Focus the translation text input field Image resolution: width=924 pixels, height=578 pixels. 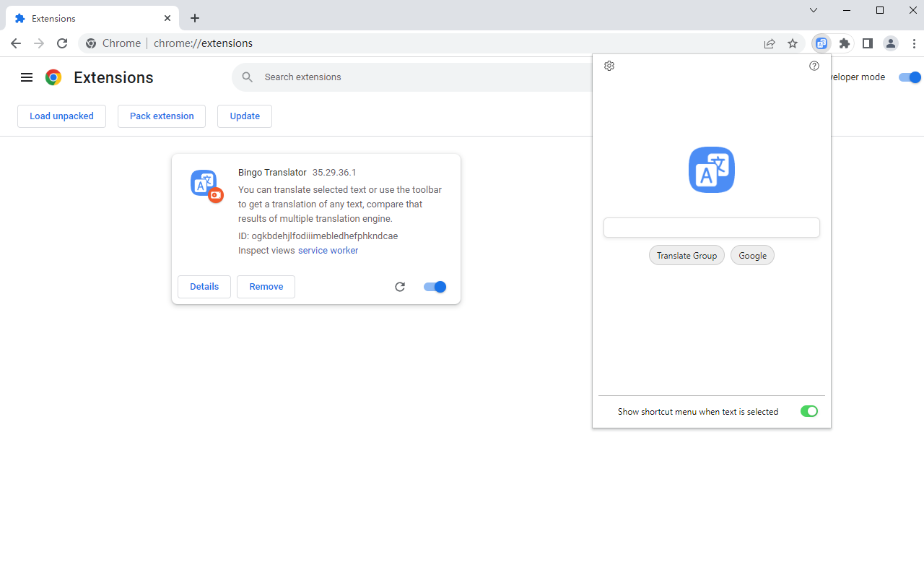712,228
